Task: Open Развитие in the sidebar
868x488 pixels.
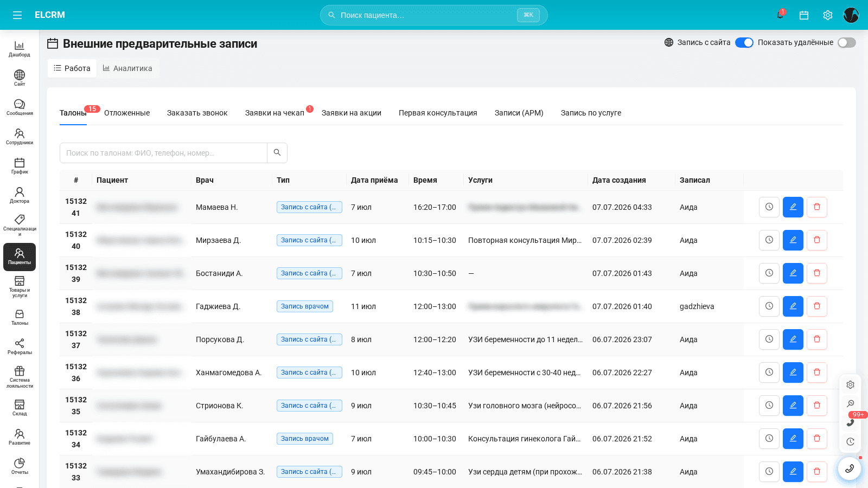Action: 20,437
